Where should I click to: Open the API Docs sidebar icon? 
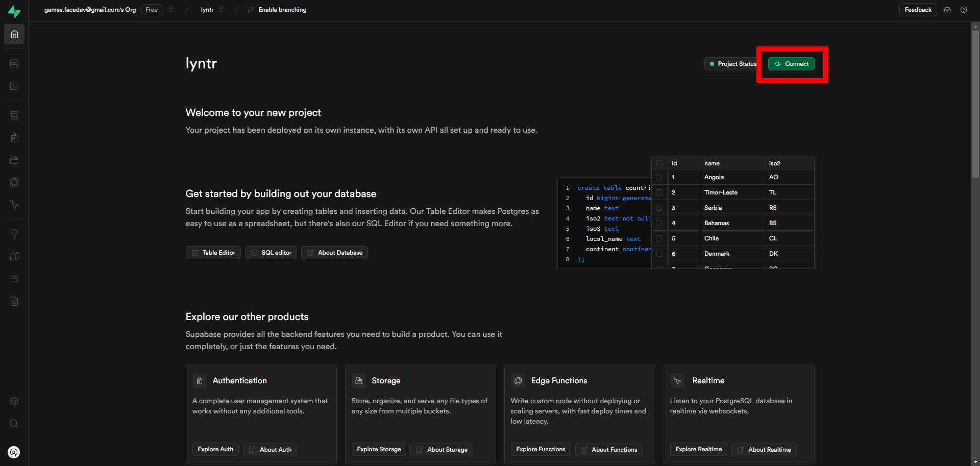(14, 301)
